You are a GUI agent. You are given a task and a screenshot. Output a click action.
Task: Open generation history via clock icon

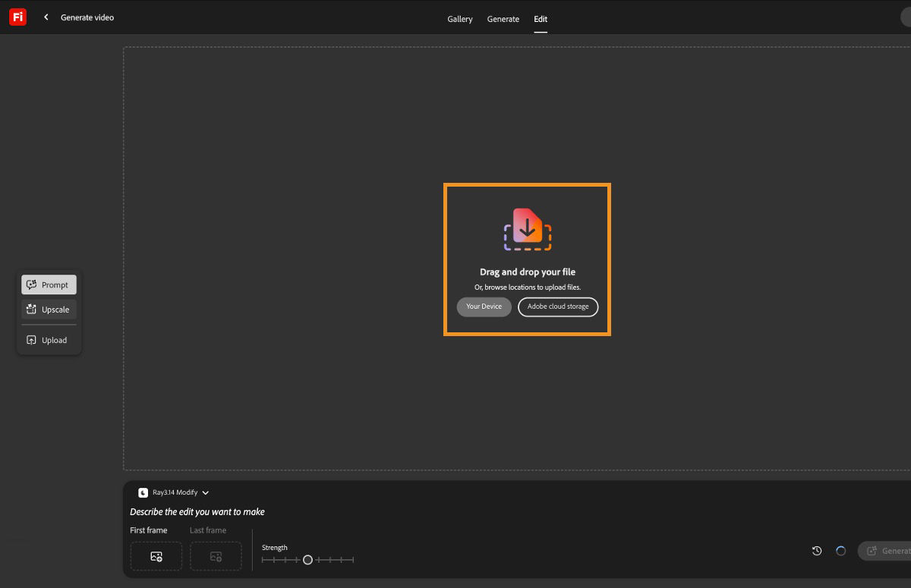point(816,551)
